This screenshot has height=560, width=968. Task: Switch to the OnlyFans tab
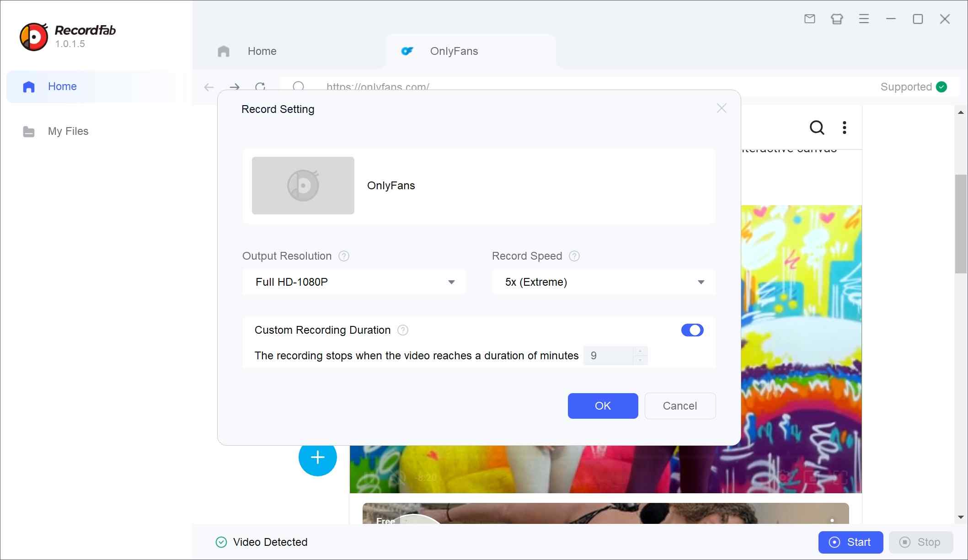454,51
